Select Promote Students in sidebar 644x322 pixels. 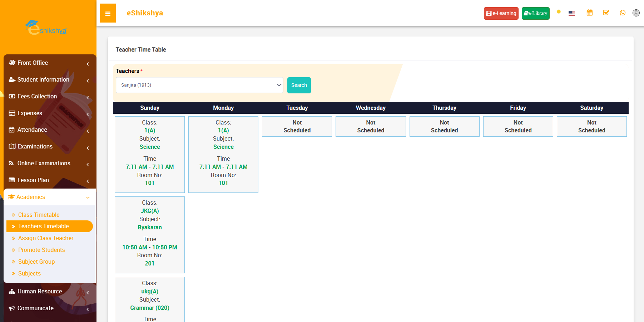pyautogui.click(x=41, y=250)
